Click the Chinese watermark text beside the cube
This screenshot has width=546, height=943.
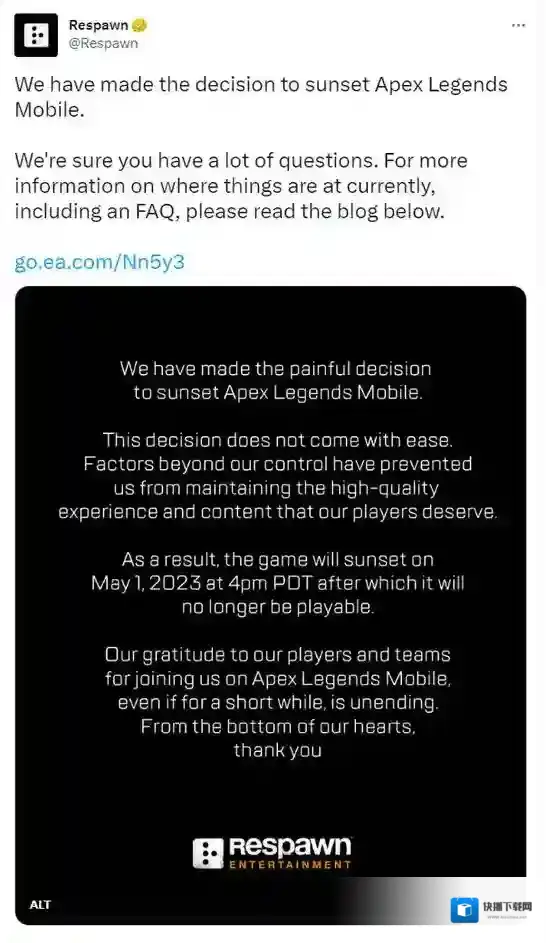click(x=507, y=906)
